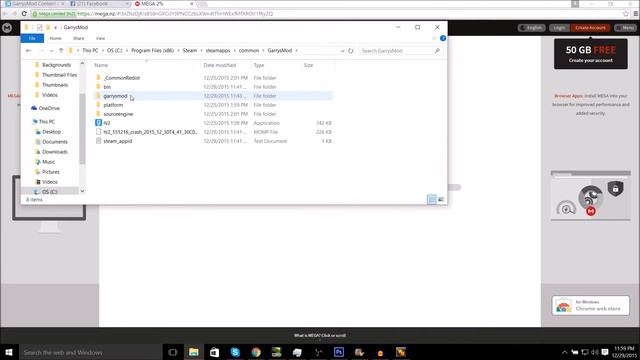
Task: Expand the breadcrumb arrow after GarrysMod
Action: click(297, 51)
